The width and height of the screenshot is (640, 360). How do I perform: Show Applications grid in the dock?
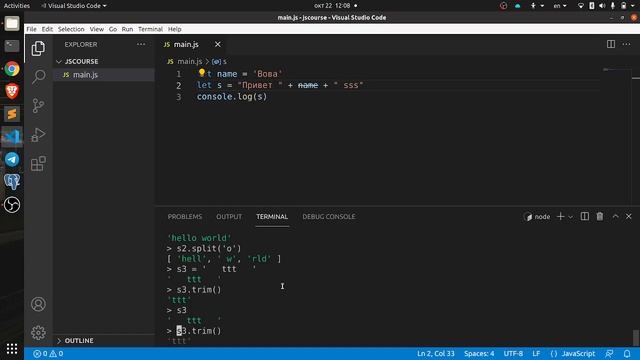click(x=12, y=348)
